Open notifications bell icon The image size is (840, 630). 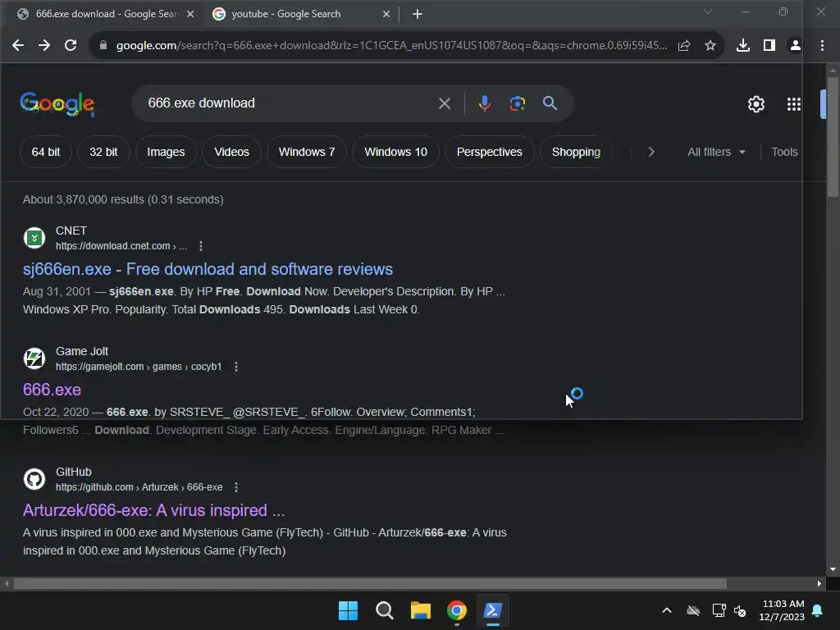pos(818,610)
